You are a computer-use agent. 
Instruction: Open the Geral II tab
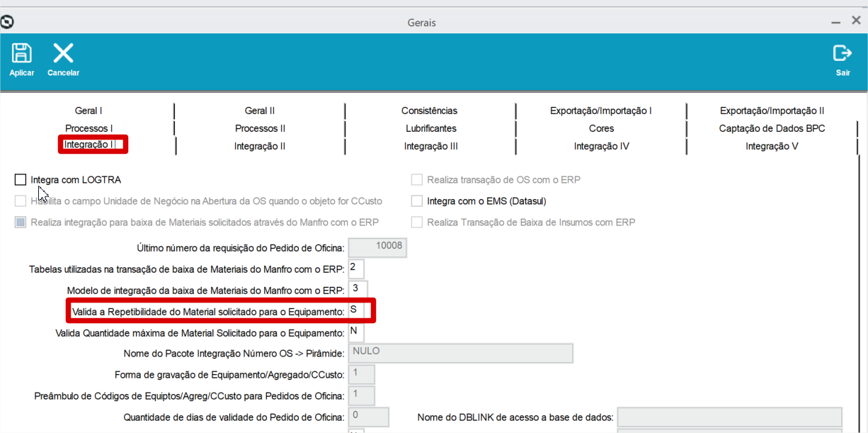[260, 111]
